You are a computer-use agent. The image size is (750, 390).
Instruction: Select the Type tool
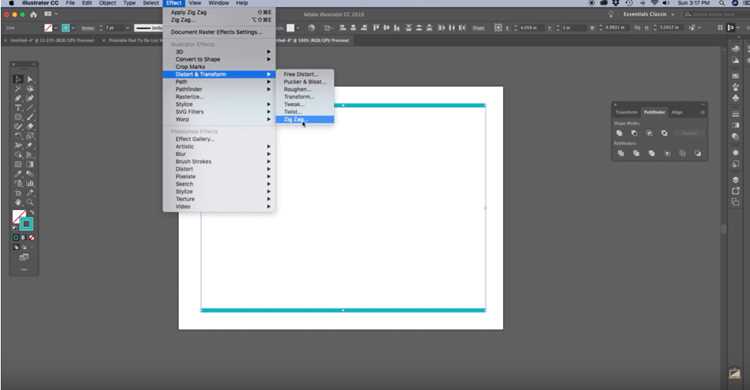point(18,108)
